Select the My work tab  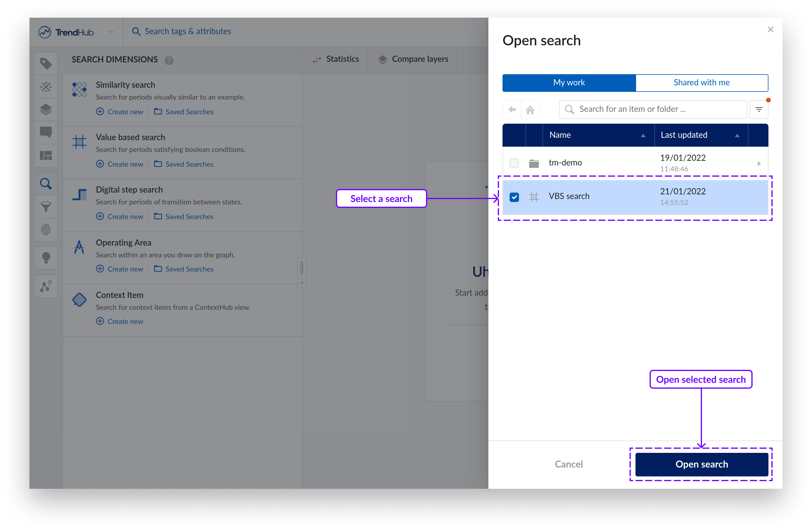pyautogui.click(x=569, y=83)
